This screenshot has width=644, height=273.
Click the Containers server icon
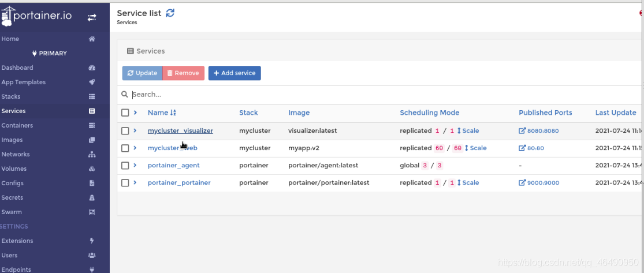92,125
